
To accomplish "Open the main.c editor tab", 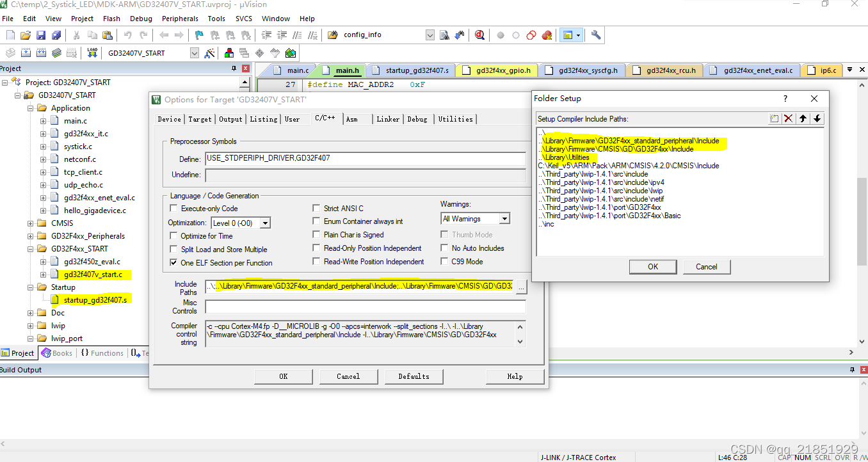I will pyautogui.click(x=293, y=70).
